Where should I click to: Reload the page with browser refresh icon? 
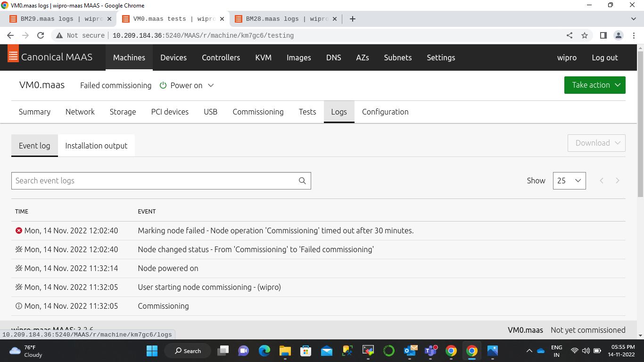[x=41, y=35]
